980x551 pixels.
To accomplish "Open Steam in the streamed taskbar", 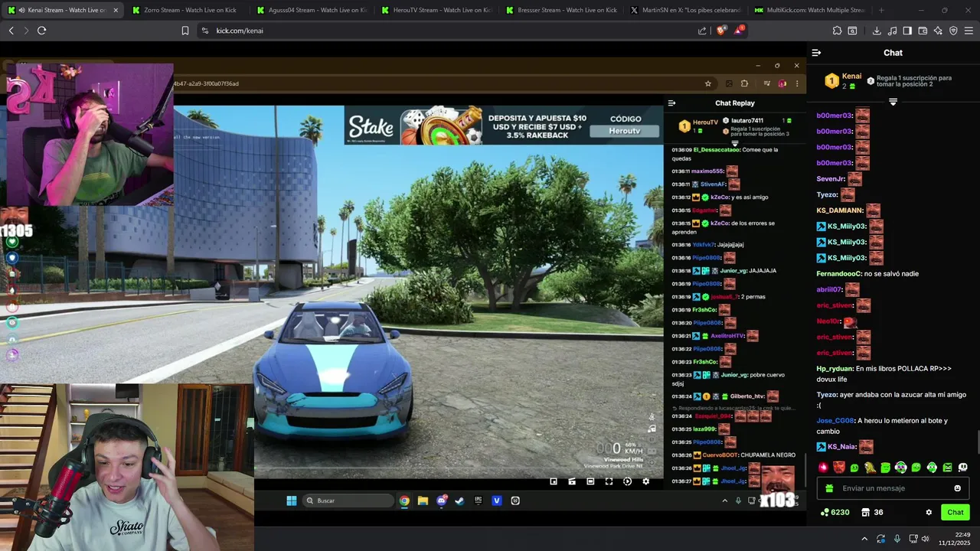I will (459, 500).
